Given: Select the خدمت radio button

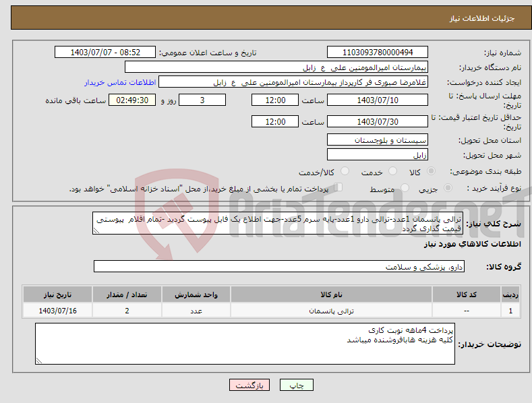Looking at the screenshot, I should click(x=392, y=171).
